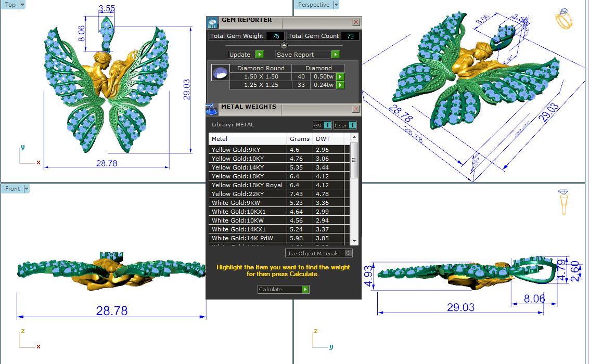Click the Metal Weights scale icon
Viewport: 589px width, 364px height.
point(212,109)
